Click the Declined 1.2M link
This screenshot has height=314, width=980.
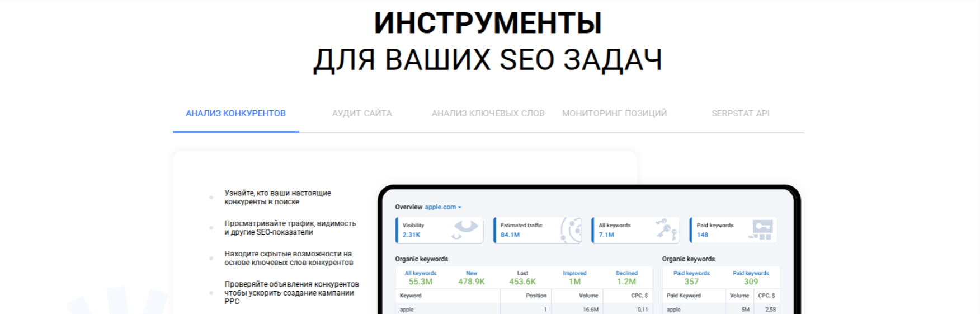(x=626, y=278)
